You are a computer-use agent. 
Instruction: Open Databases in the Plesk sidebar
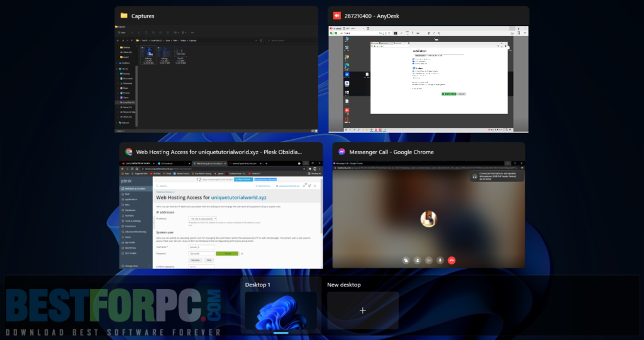(x=136, y=210)
